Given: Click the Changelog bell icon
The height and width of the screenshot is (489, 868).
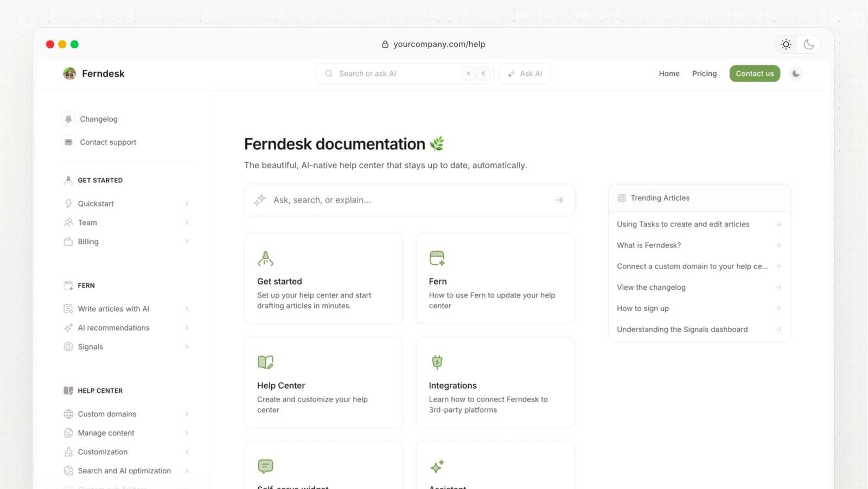Looking at the screenshot, I should tap(68, 119).
